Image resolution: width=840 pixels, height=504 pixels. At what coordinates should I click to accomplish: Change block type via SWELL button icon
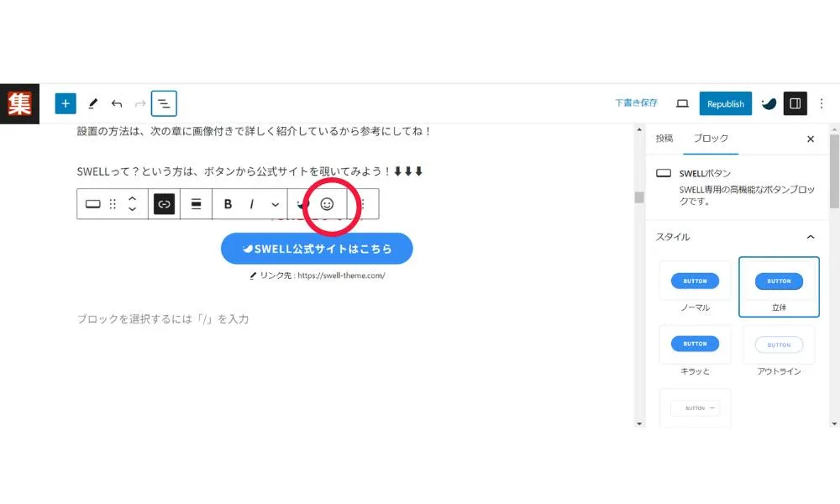92,204
